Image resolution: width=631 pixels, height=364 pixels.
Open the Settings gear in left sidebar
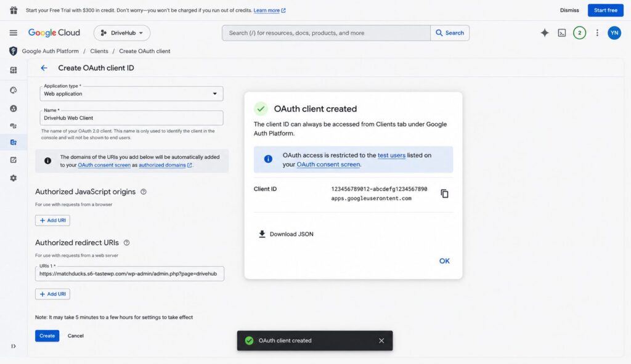14,178
